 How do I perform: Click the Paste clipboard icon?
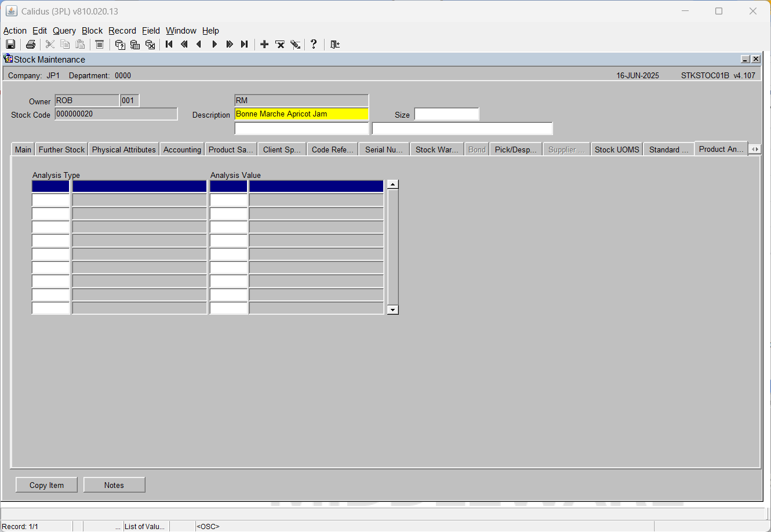coord(80,44)
